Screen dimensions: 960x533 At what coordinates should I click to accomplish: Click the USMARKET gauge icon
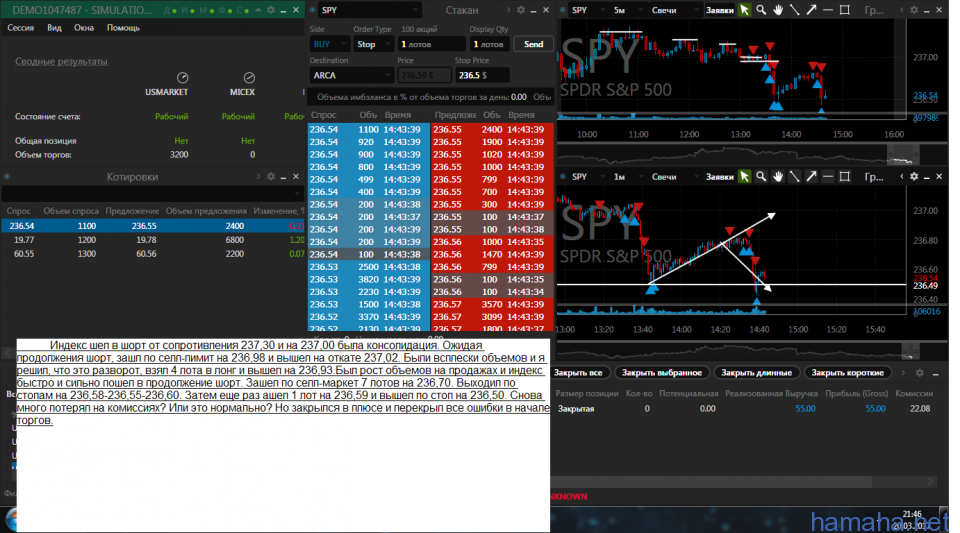[x=182, y=78]
